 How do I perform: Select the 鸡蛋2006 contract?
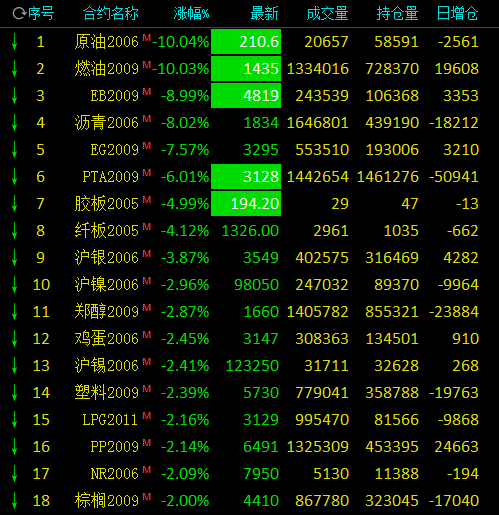point(106,338)
